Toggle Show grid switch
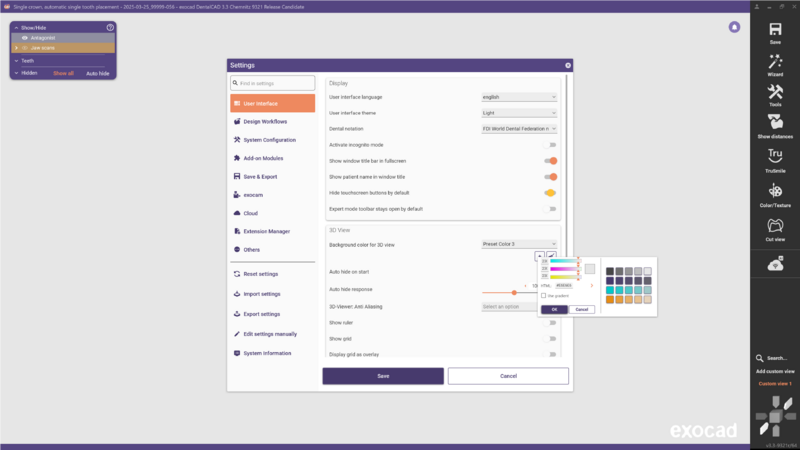 click(x=550, y=339)
